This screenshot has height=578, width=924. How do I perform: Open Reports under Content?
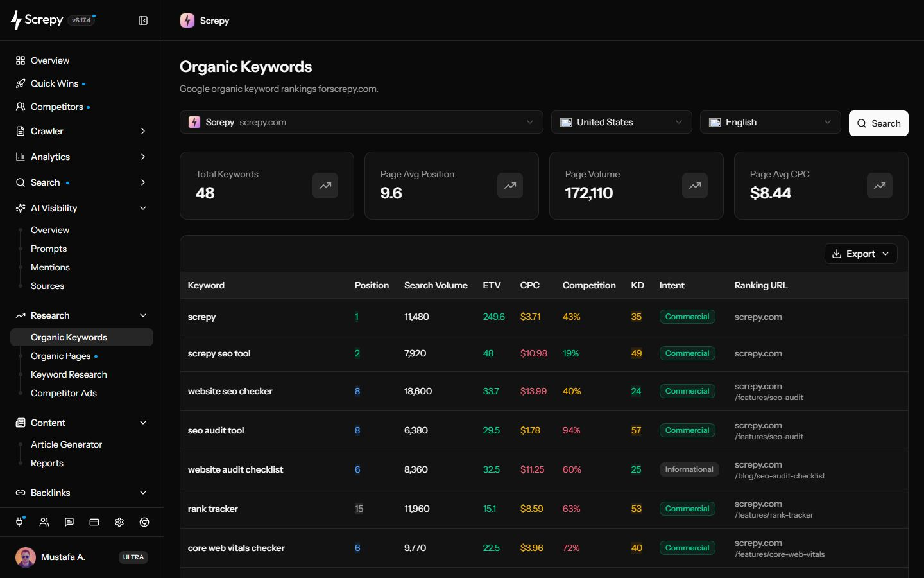tap(47, 463)
